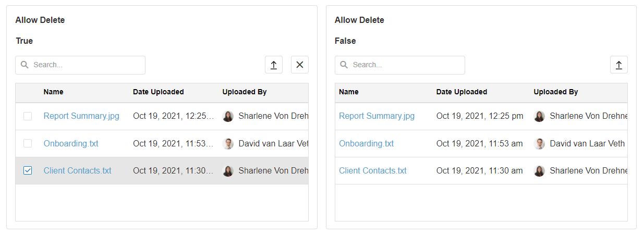
Task: Click the search magnifier icon in the True panel
Action: (25, 65)
